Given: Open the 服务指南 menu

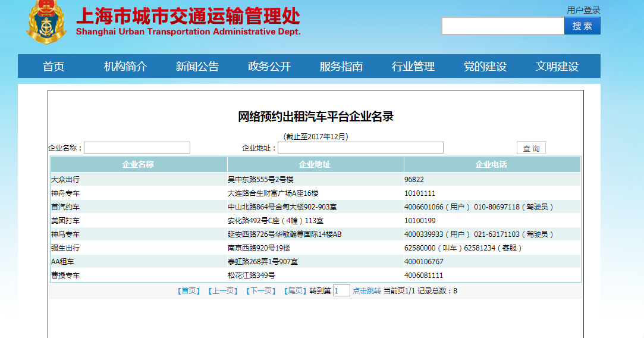Looking at the screenshot, I should tap(341, 66).
